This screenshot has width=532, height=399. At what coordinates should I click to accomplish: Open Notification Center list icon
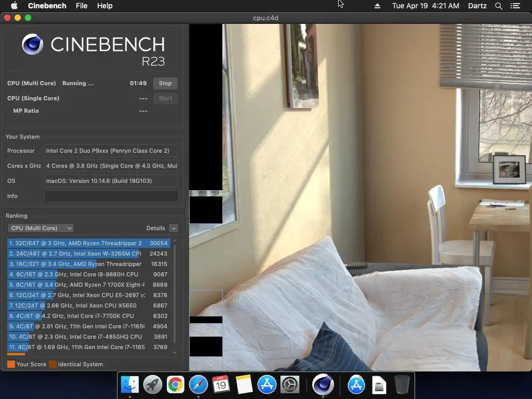pyautogui.click(x=515, y=6)
